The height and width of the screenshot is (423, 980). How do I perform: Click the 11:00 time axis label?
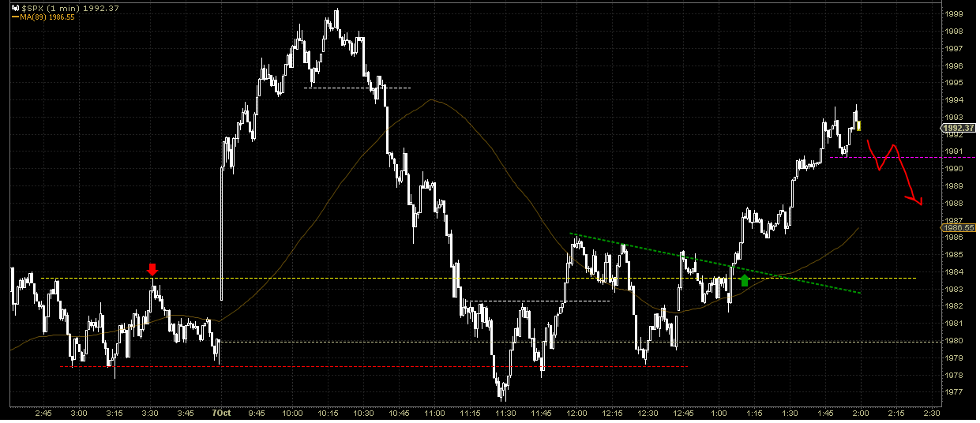point(434,413)
